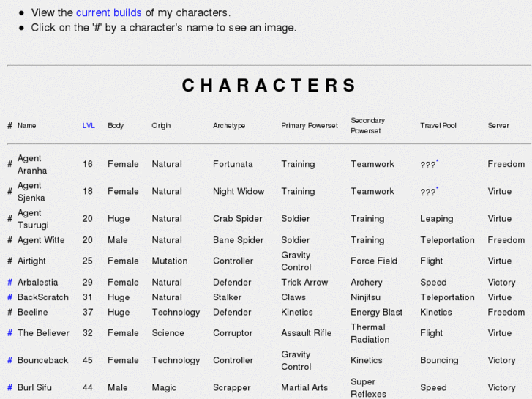Click the Server column header
532x399 pixels.
point(498,126)
